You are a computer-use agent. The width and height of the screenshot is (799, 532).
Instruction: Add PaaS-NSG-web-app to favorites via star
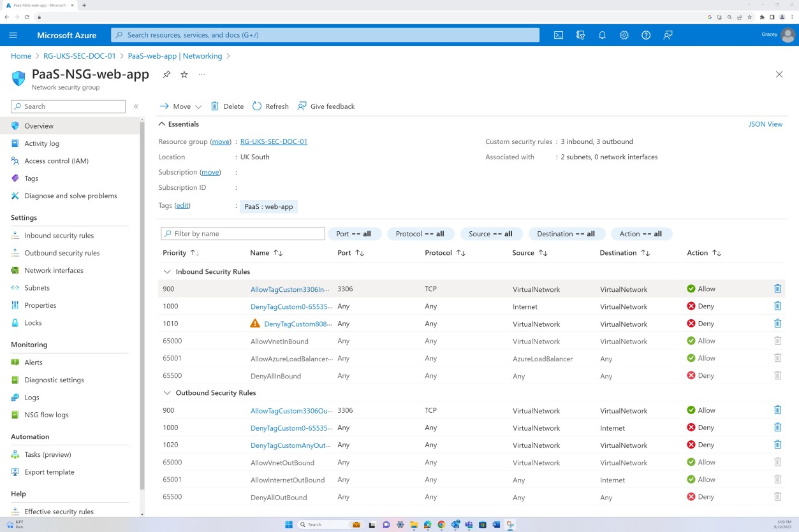(184, 74)
